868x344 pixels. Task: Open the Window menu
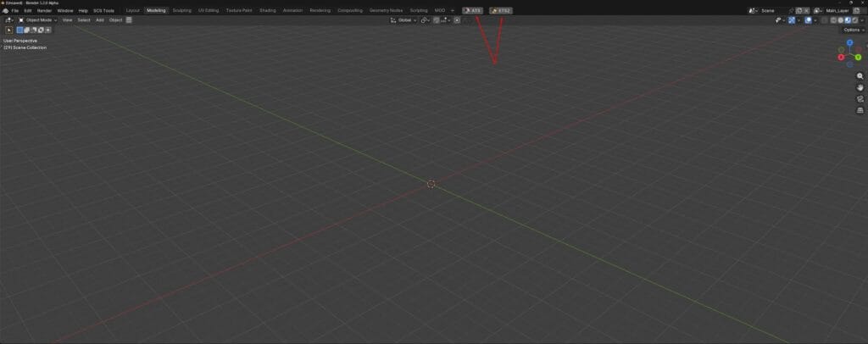point(65,10)
